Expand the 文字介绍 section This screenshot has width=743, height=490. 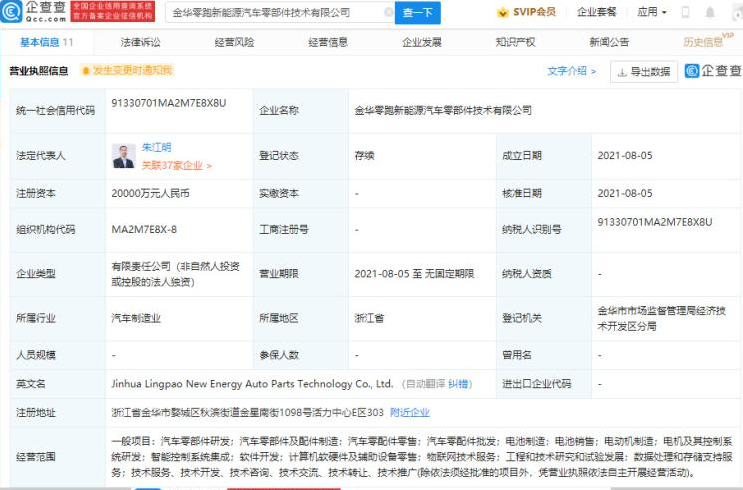pyautogui.click(x=571, y=71)
